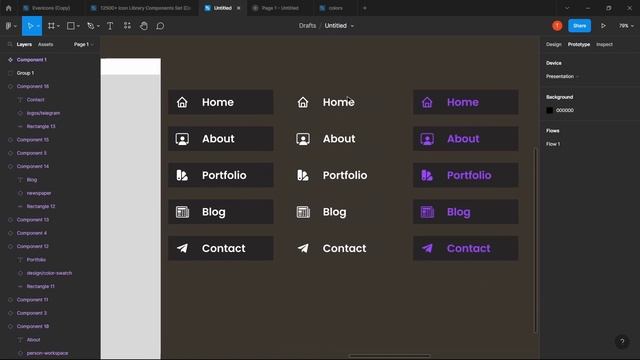Click the purple Home nav button
This screenshot has height=360, width=640.
click(466, 102)
